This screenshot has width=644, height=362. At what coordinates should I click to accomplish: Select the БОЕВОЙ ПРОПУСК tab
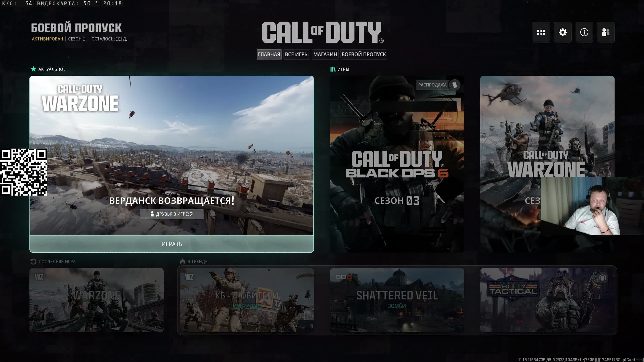click(364, 55)
